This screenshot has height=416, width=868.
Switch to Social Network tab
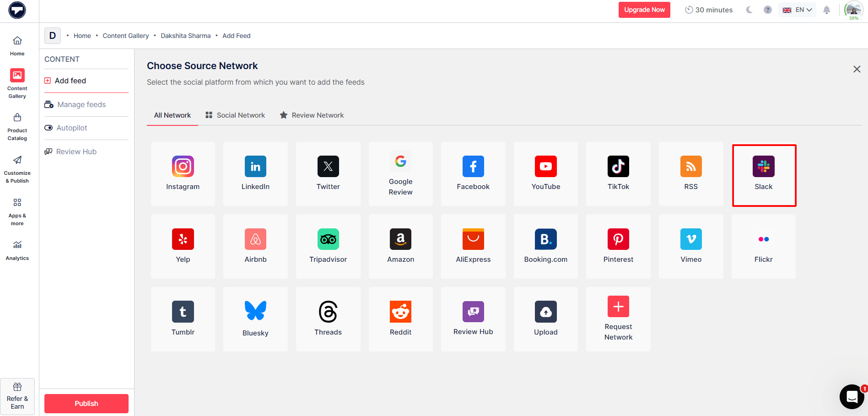[235, 115]
